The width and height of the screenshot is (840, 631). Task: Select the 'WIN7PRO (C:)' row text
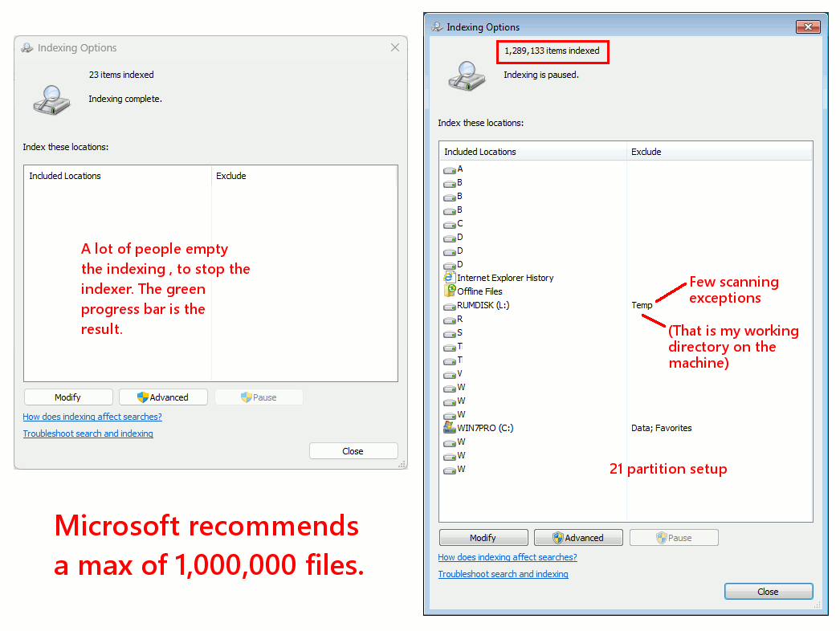tap(485, 427)
